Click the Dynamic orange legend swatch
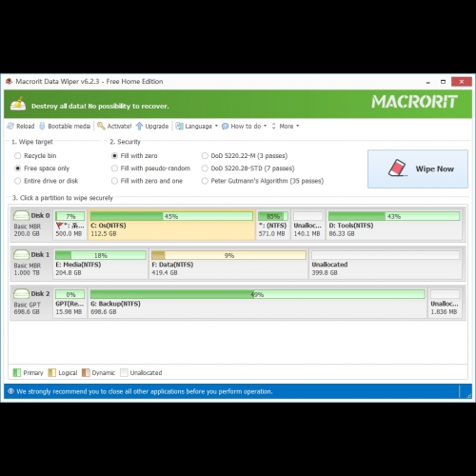Screen dimensions: 476x476 click(86, 372)
